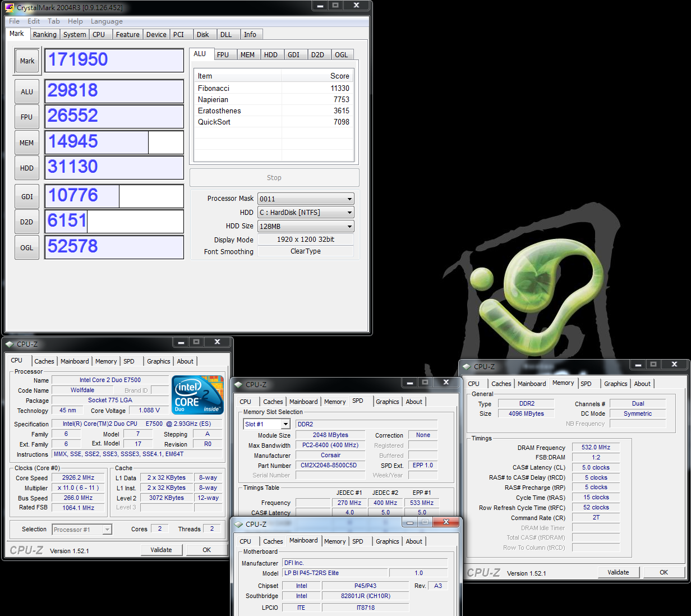Open Graphics tab in CPU-Z SPD tab window

tap(388, 402)
